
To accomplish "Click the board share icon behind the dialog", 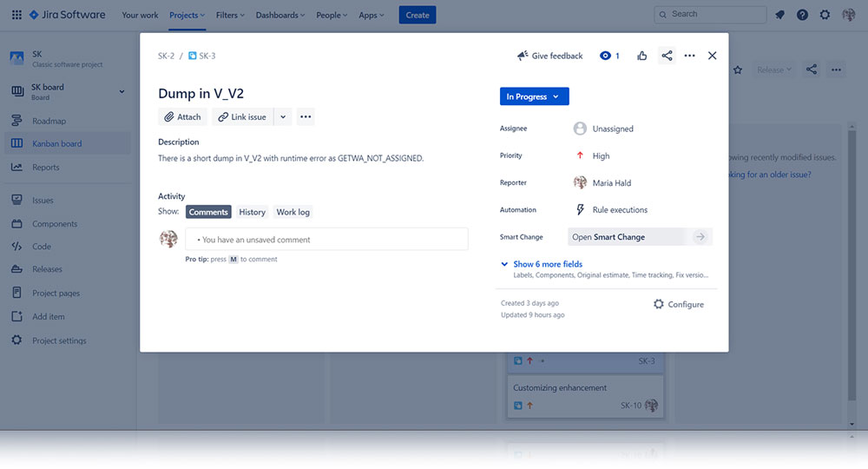I will (x=812, y=69).
